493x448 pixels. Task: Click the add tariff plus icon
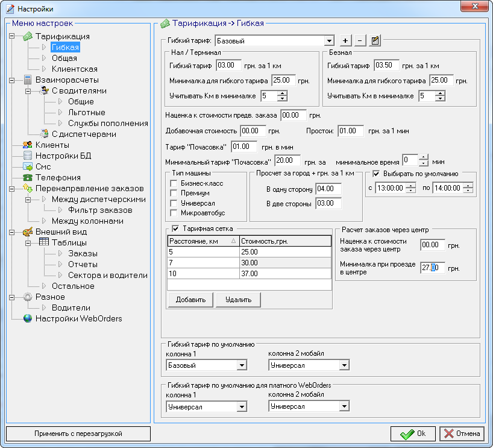tap(345, 41)
